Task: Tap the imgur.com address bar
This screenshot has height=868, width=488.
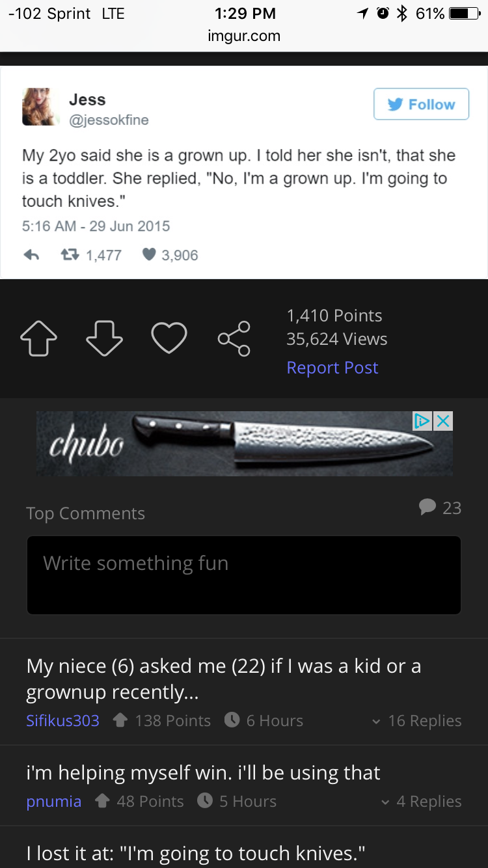Action: point(244,36)
